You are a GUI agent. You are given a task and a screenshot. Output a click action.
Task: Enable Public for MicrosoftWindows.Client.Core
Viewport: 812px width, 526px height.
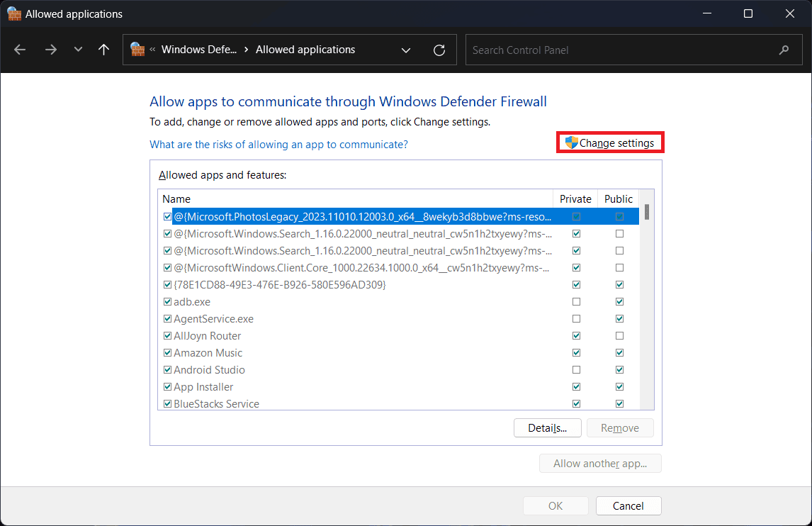click(x=619, y=268)
